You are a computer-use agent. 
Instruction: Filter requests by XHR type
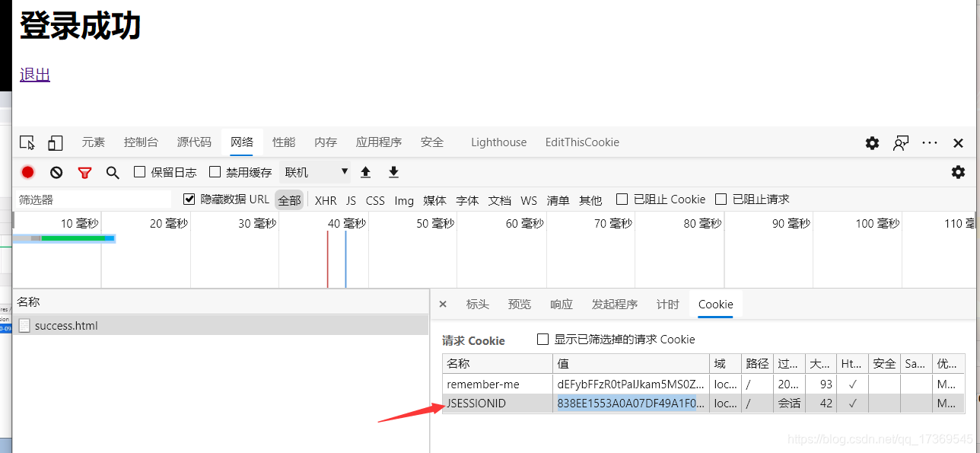(326, 200)
